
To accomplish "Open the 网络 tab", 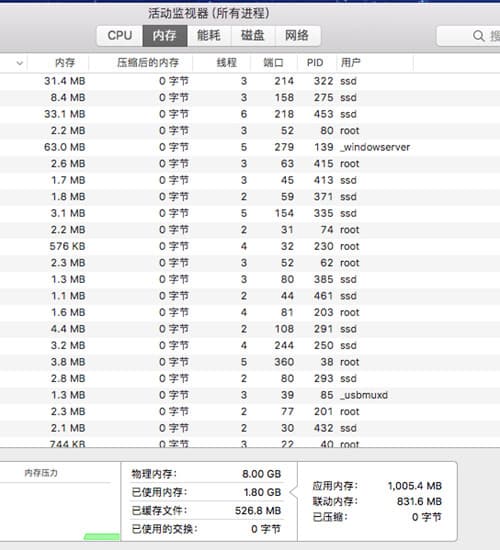I will click(298, 35).
